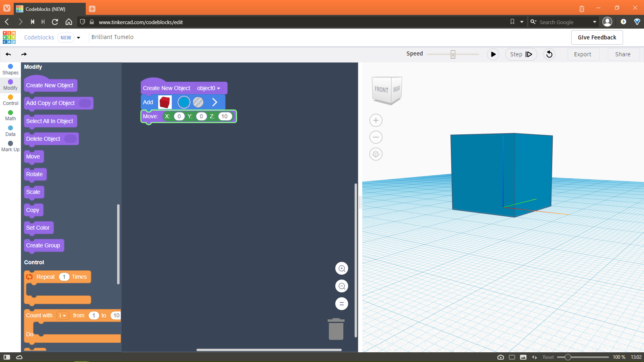
Task: Open the Count with variable i dropdown
Action: (x=63, y=316)
